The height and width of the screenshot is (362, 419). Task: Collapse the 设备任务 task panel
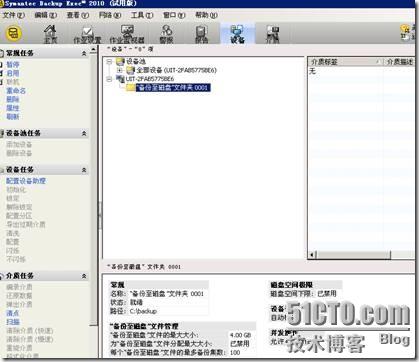[x=84, y=170]
